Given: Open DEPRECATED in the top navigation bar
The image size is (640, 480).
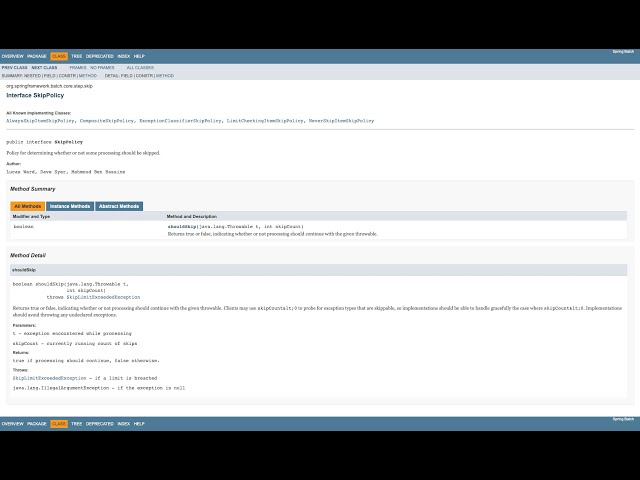Looking at the screenshot, I should point(100,56).
